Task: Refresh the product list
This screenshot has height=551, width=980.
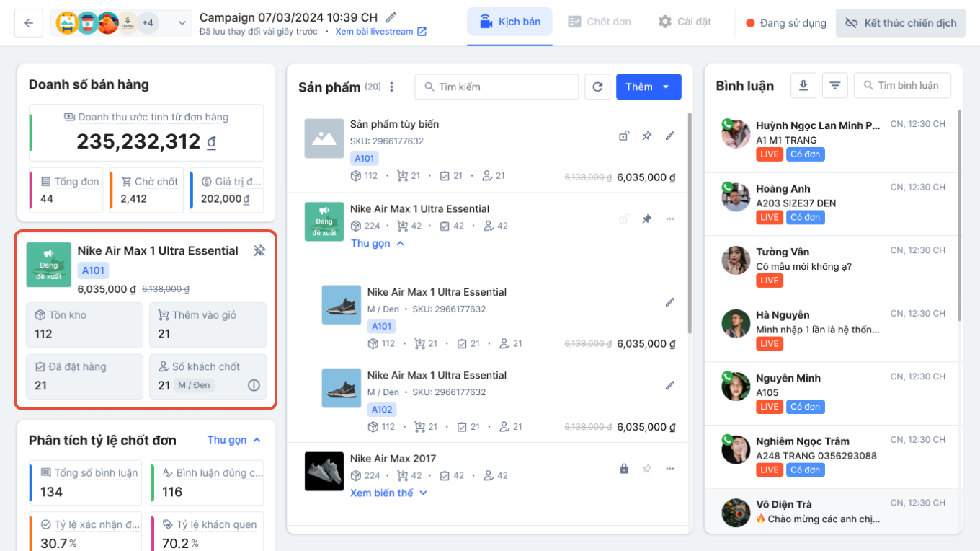Action: 597,87
